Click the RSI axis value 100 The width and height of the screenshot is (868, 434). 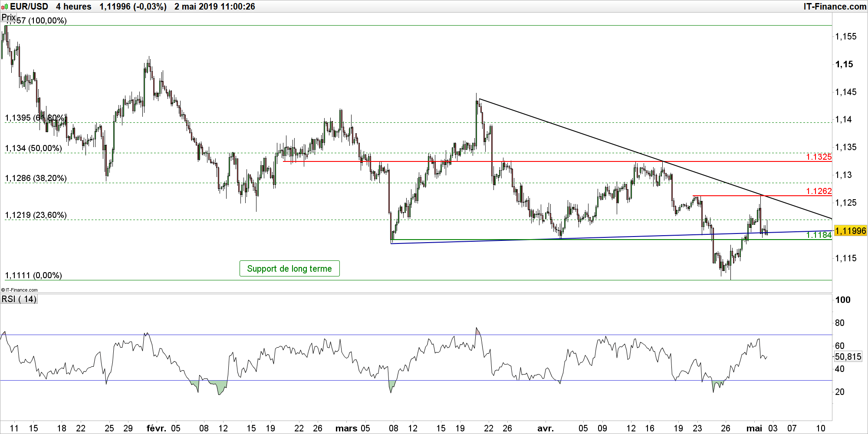click(843, 300)
